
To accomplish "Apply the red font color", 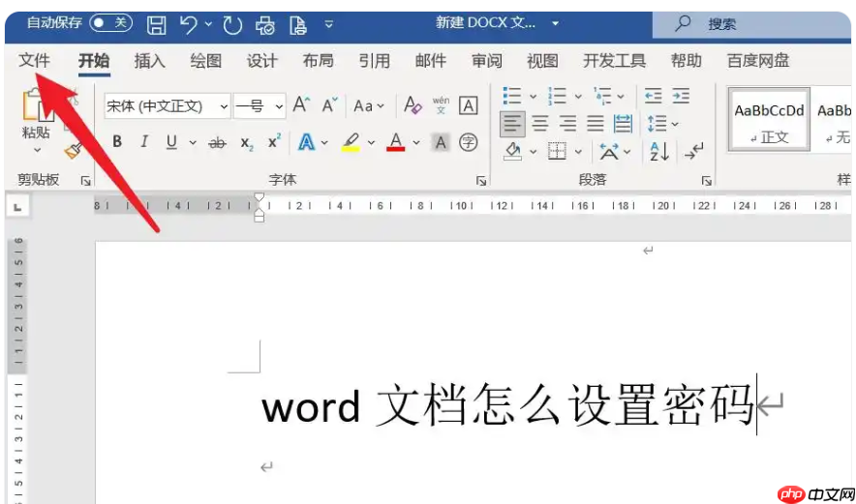I will [396, 142].
